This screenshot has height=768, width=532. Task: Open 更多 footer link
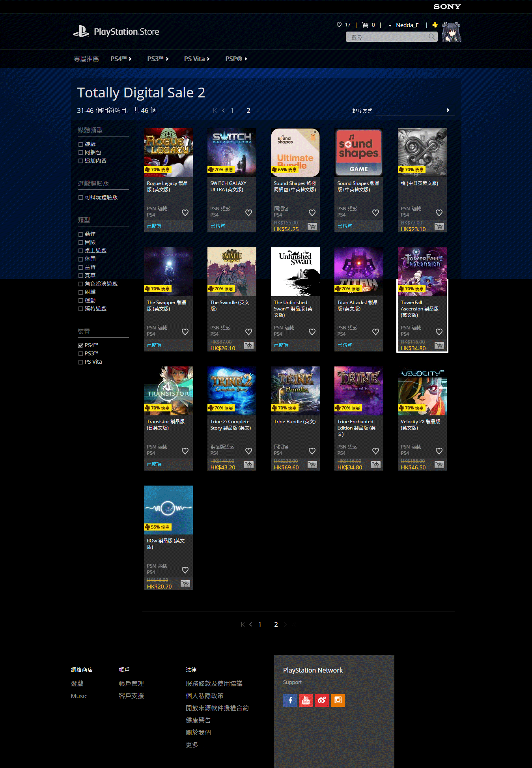pos(197,745)
